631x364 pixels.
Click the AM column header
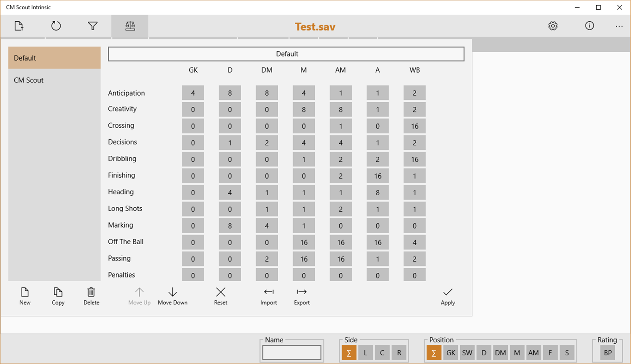[x=341, y=70]
